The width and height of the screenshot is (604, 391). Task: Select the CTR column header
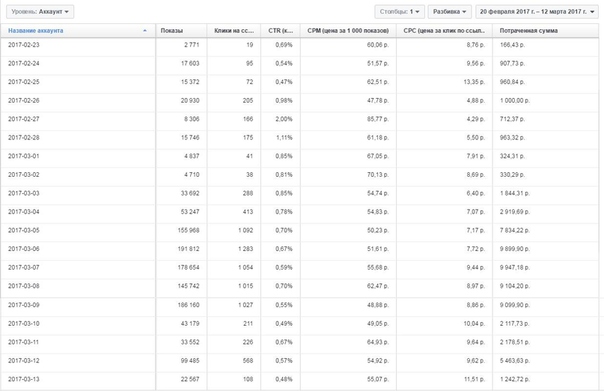(280, 30)
